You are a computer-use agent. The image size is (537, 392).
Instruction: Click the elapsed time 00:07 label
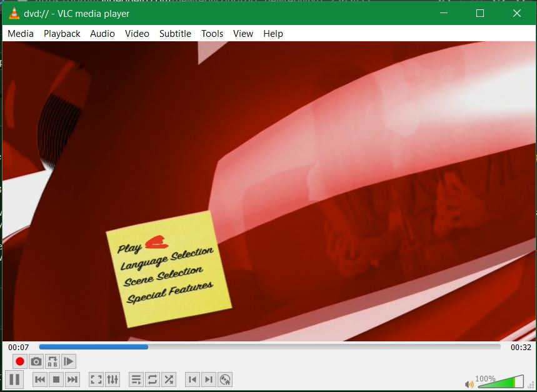coord(19,347)
